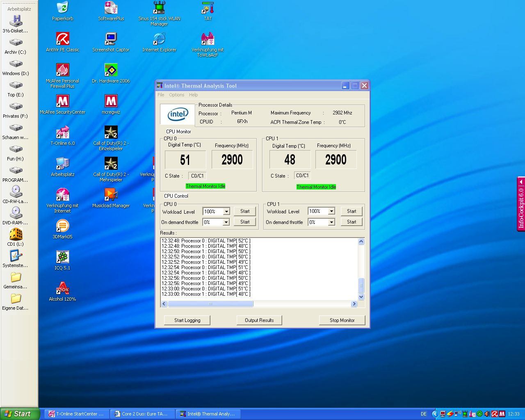
Task: Launch Dr. Hardware 2006
Action: [111, 73]
